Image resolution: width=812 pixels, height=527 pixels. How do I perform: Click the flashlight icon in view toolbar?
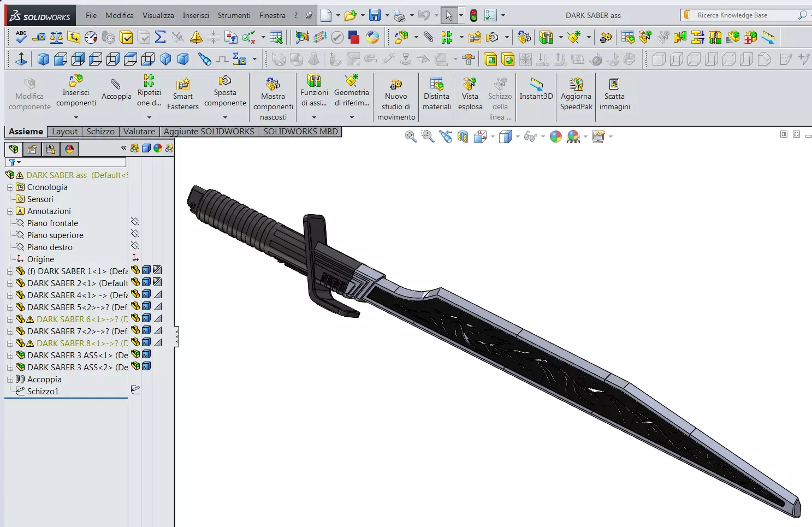click(205, 59)
